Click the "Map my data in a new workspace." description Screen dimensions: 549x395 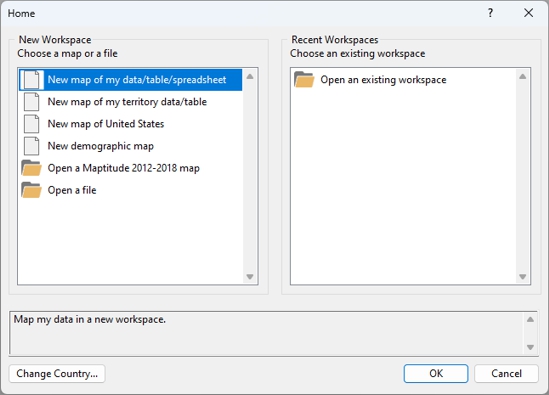tap(90, 319)
